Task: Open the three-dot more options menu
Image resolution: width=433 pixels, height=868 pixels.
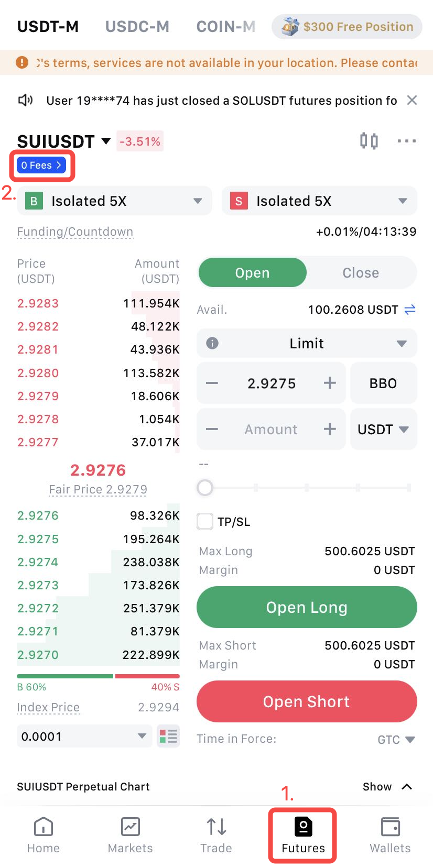Action: click(406, 141)
